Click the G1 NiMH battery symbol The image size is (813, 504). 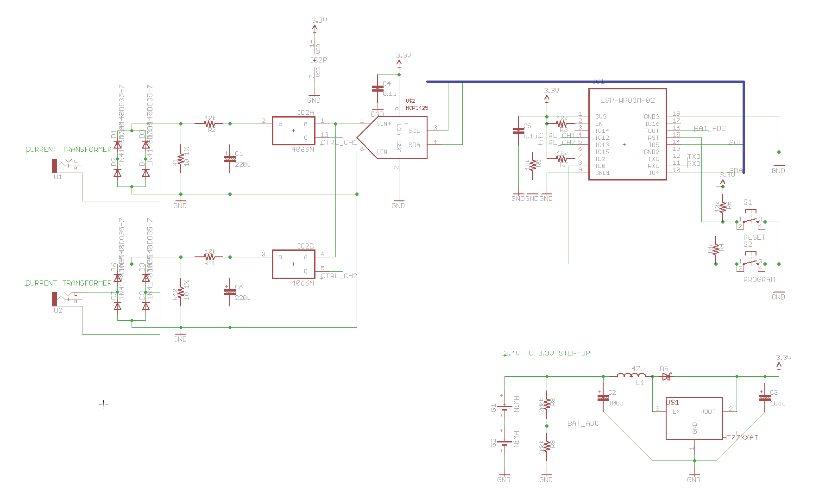(x=504, y=408)
